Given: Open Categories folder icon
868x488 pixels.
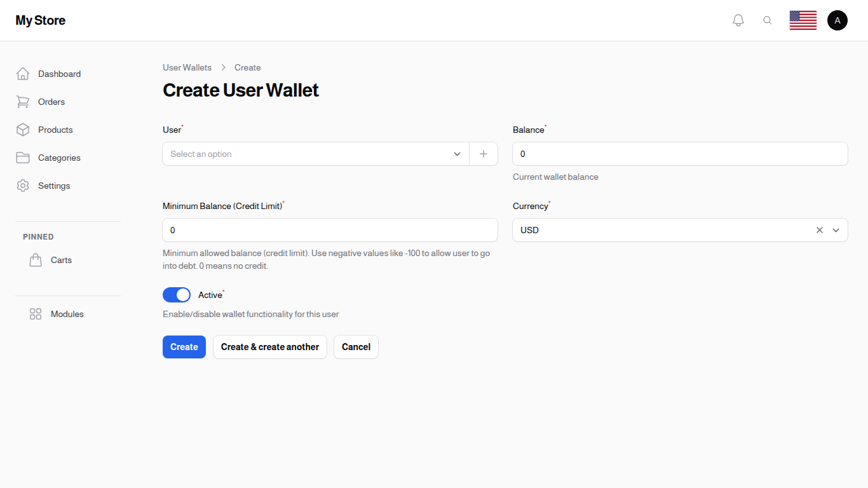Looking at the screenshot, I should pyautogui.click(x=23, y=158).
